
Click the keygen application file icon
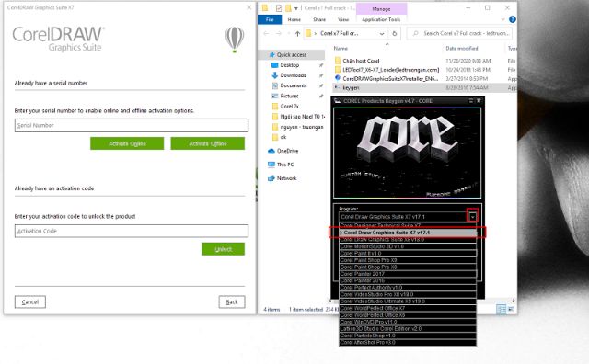coord(338,87)
